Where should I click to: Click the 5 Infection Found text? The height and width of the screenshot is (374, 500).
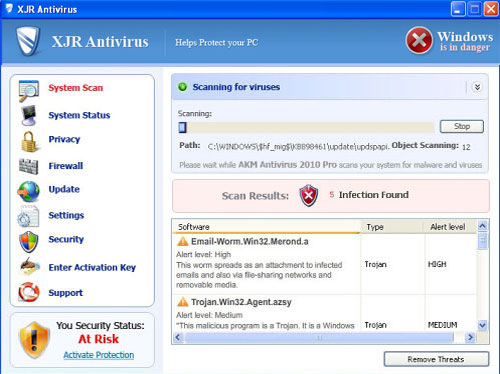tap(369, 195)
